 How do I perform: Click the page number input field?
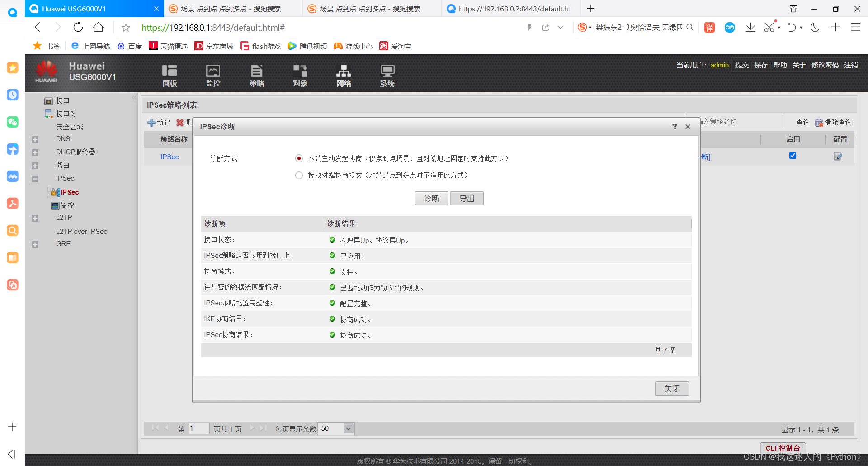pyautogui.click(x=199, y=428)
